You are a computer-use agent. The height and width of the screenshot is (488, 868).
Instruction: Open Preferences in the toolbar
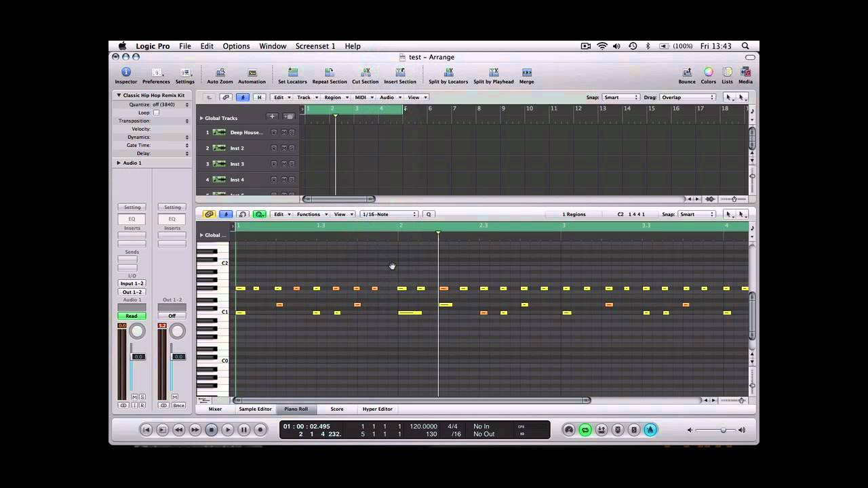pos(156,73)
